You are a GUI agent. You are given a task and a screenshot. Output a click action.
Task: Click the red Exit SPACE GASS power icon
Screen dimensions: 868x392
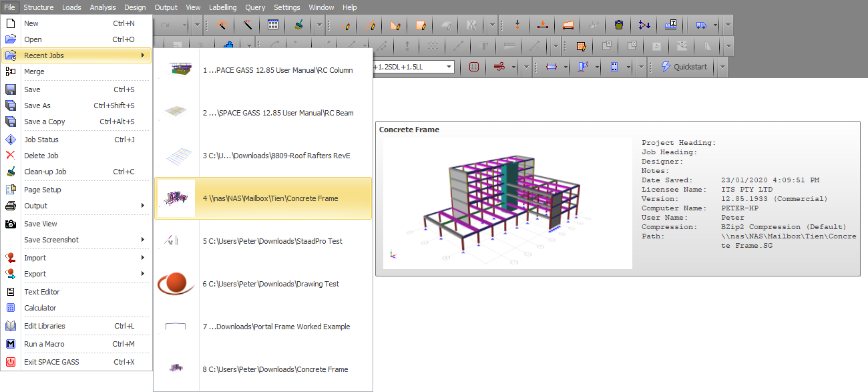10,362
